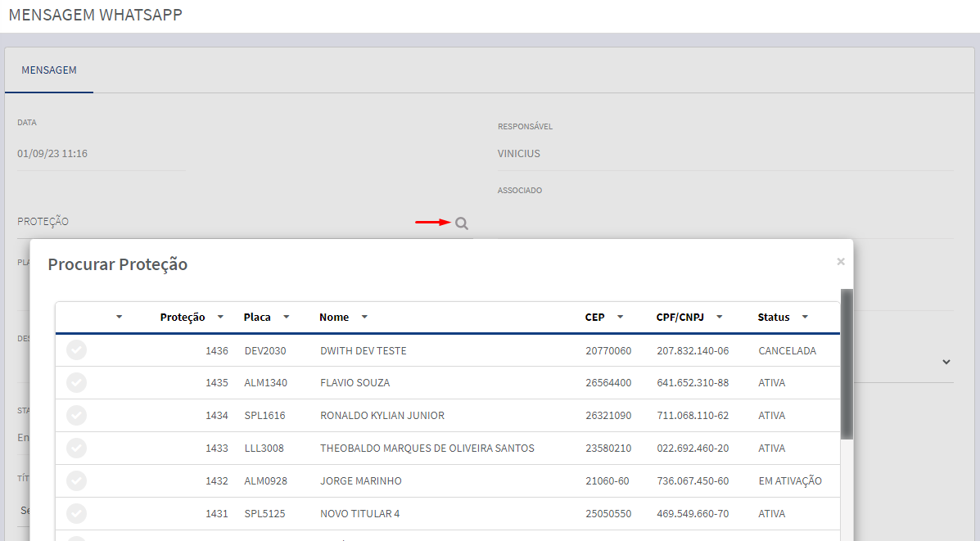Click the CANCELADA status cell
The width and height of the screenshot is (980, 541).
pos(787,350)
